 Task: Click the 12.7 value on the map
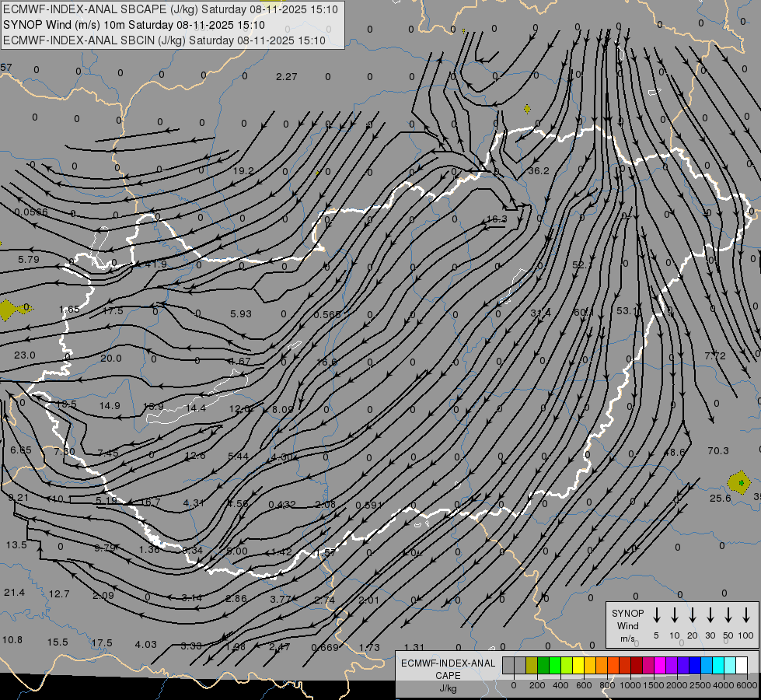click(59, 593)
